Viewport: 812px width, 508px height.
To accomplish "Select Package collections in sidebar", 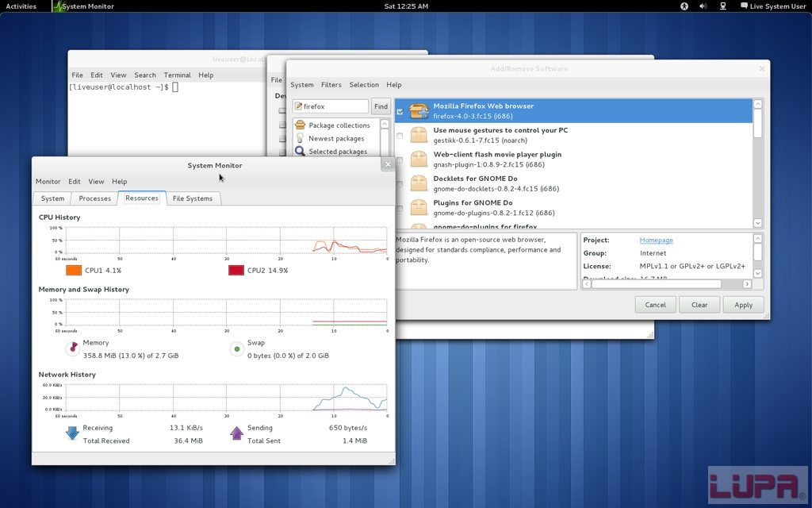I will 339,125.
